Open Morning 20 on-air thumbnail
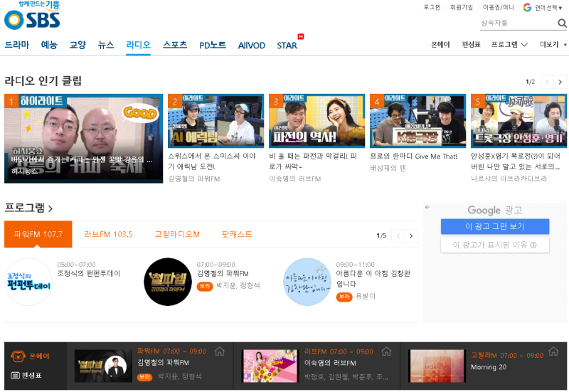This screenshot has width=569, height=392. tap(437, 366)
